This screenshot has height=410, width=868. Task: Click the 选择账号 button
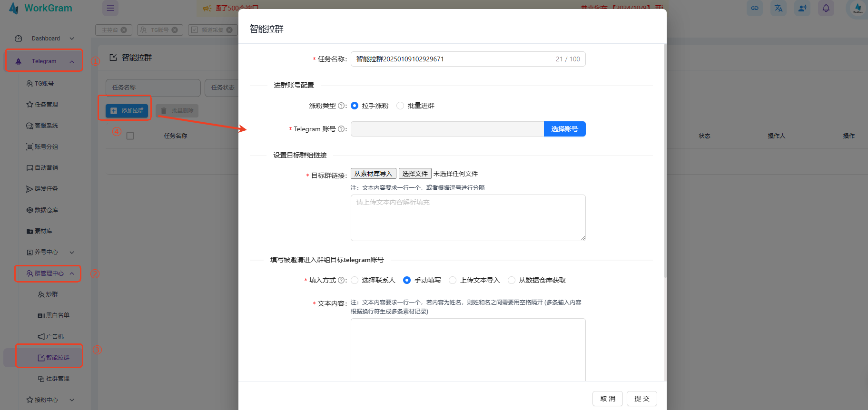pyautogui.click(x=564, y=129)
